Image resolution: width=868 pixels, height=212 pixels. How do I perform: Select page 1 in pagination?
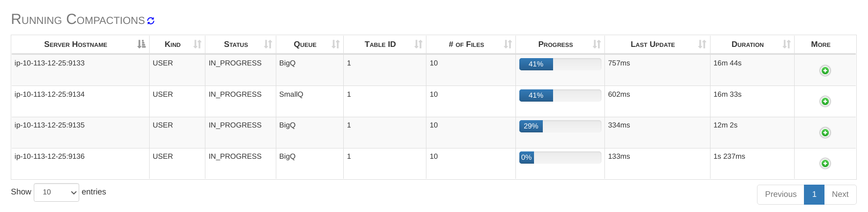click(x=814, y=194)
